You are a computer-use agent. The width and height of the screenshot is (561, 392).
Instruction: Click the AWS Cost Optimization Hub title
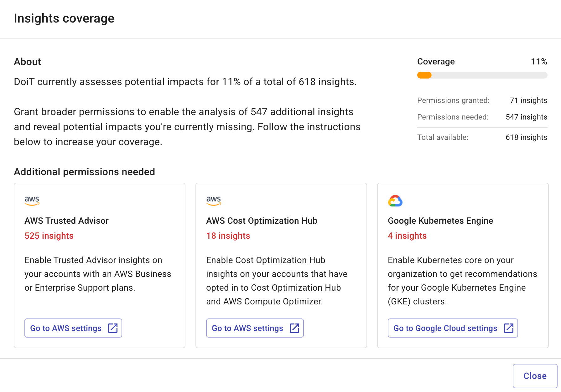coord(262,221)
